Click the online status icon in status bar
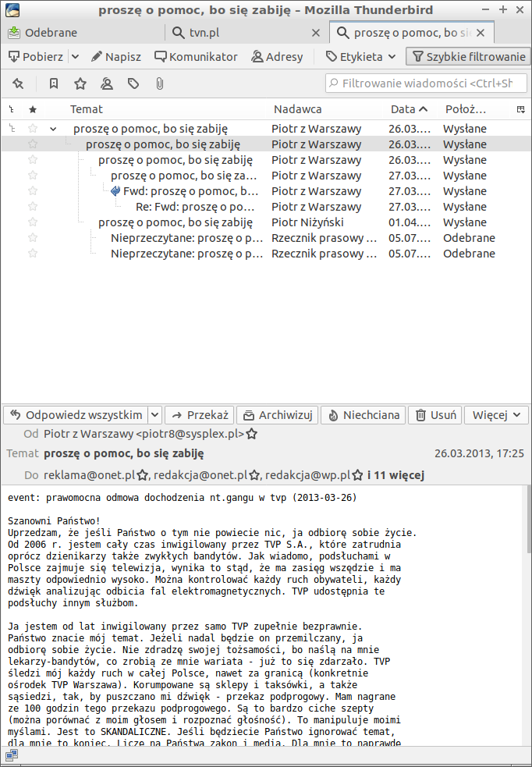Viewport: 532px width, 767px height. click(11, 756)
